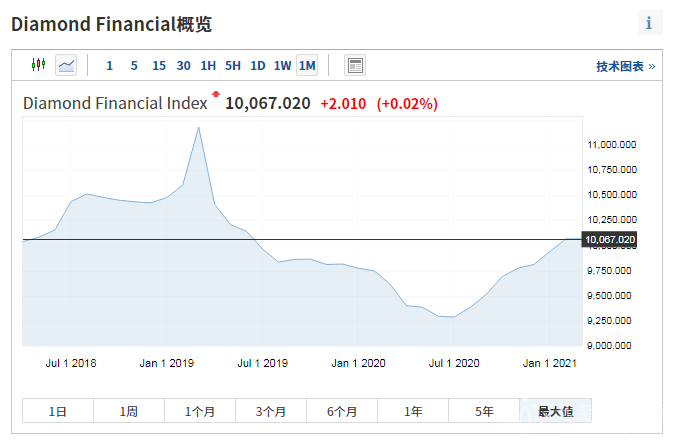Choose the 1H interval

point(208,66)
